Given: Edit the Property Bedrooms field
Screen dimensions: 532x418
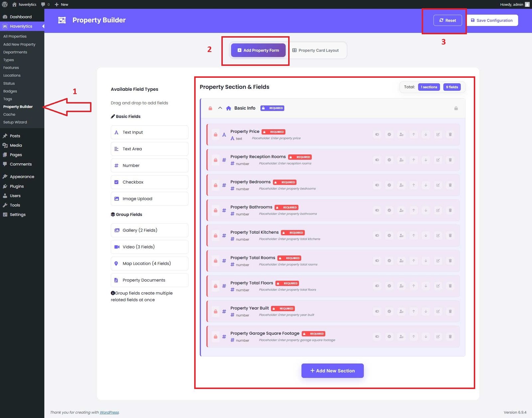Looking at the screenshot, I should [438, 185].
